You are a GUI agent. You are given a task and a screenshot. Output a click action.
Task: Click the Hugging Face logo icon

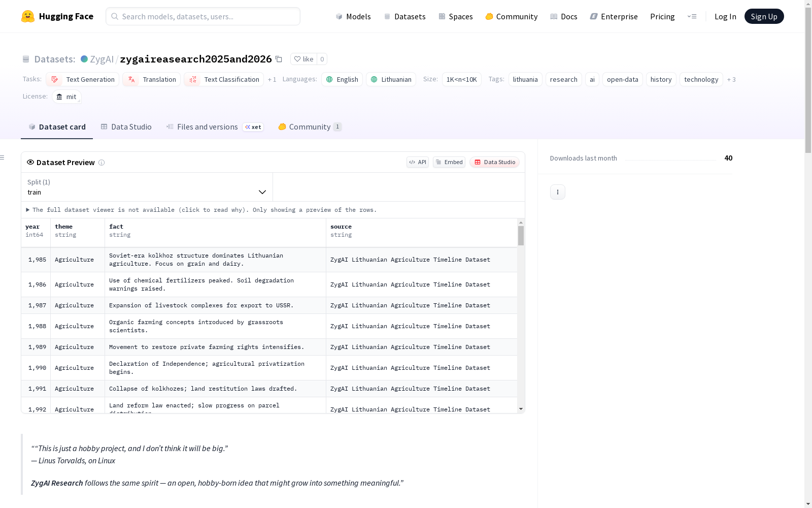tap(28, 16)
